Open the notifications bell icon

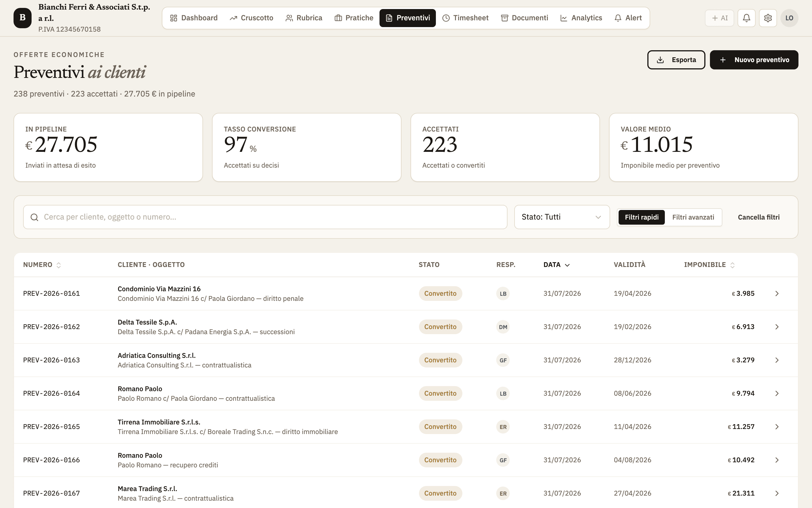(746, 18)
